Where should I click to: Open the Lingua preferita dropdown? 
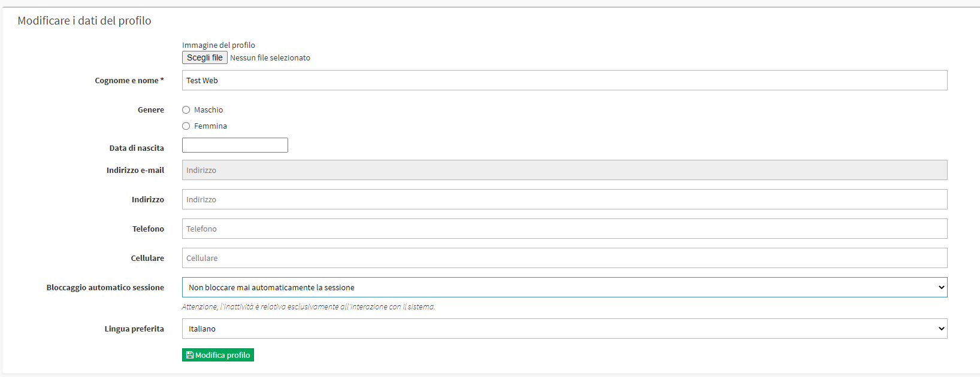click(564, 329)
